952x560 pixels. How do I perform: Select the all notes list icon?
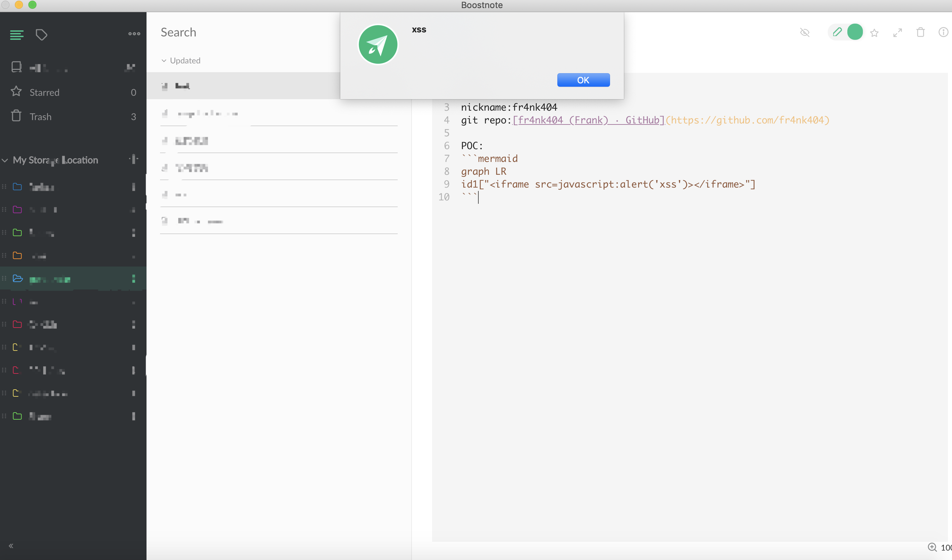17,35
